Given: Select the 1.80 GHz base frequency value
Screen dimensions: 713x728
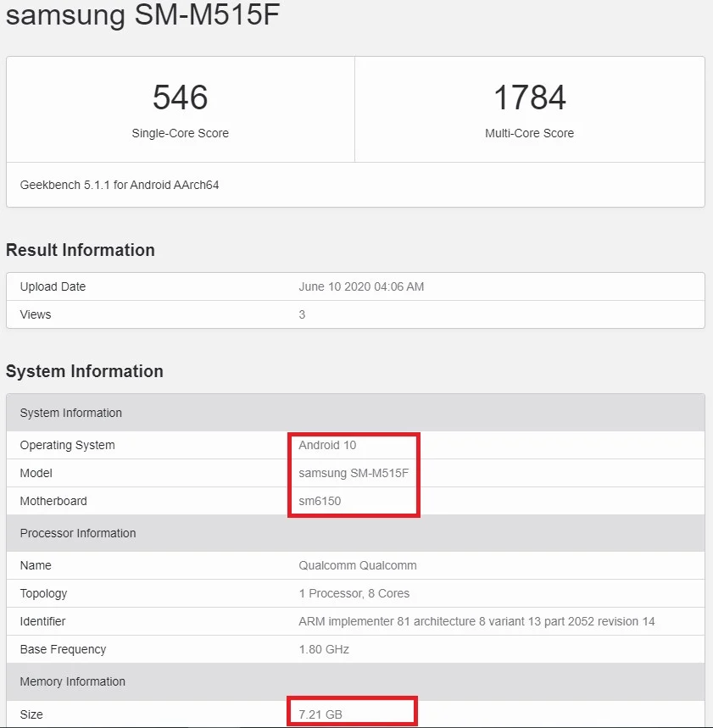Looking at the screenshot, I should pos(324,649).
